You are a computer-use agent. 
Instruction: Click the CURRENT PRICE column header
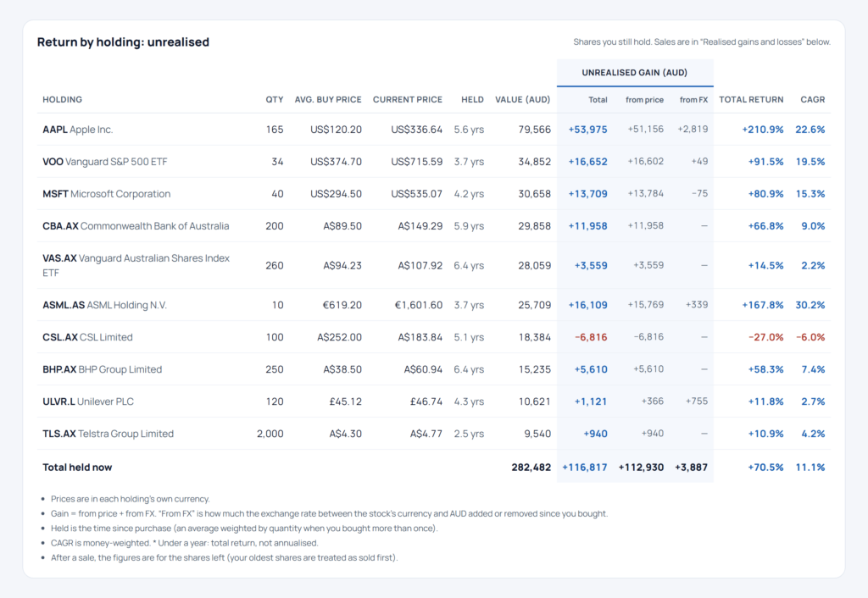click(408, 100)
